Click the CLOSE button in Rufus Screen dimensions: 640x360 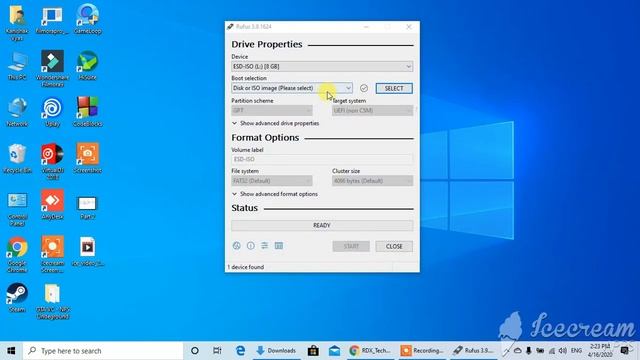click(x=394, y=246)
